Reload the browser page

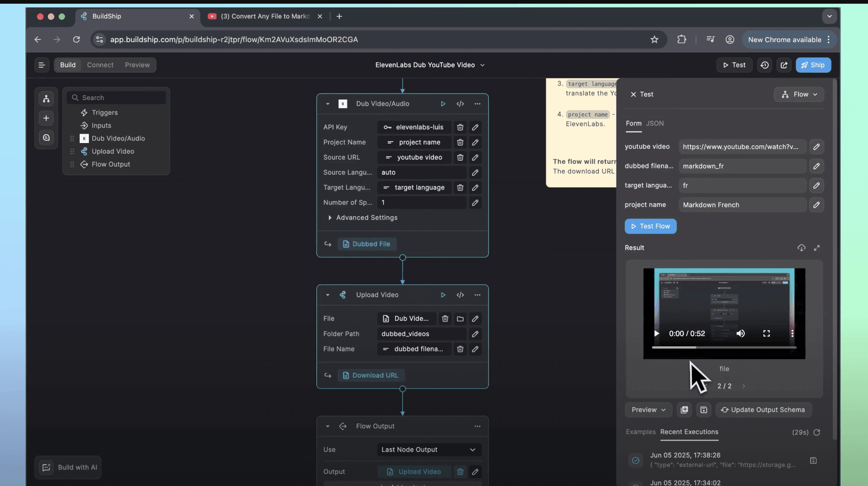(76, 39)
